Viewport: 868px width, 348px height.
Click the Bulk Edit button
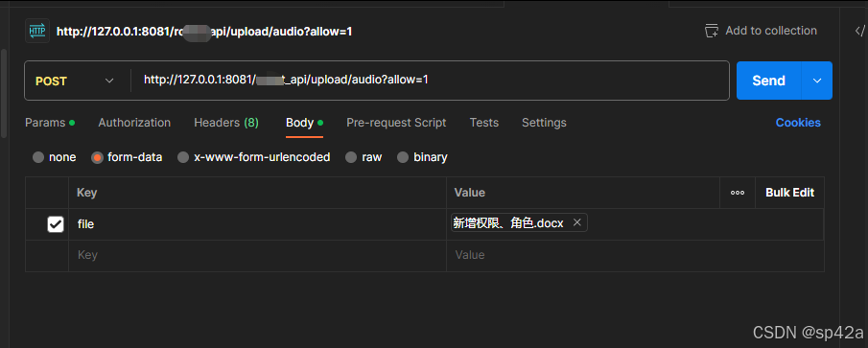click(x=790, y=193)
